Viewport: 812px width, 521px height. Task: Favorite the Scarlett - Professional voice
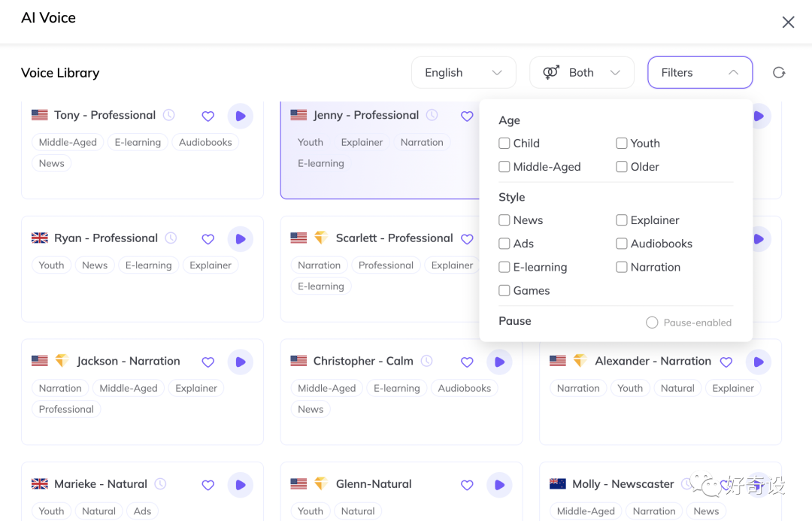(467, 239)
